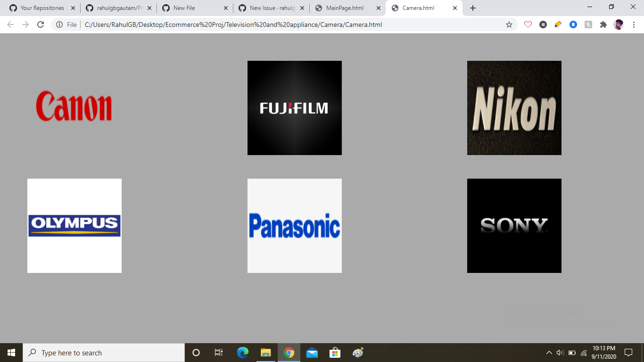Screen dimensions: 644x362
Task: Open the dark round extension icon
Action: pyautogui.click(x=543, y=25)
